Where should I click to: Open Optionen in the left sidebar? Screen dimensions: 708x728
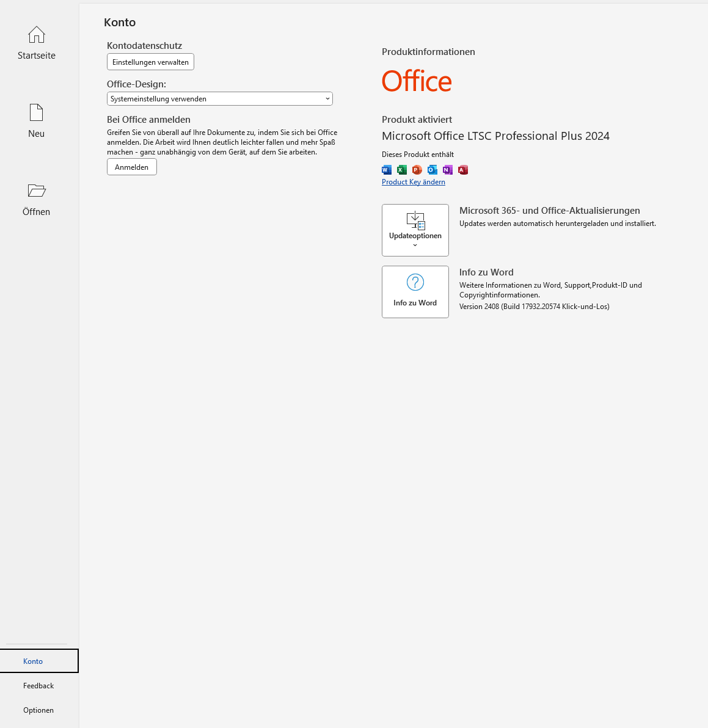coord(38,710)
